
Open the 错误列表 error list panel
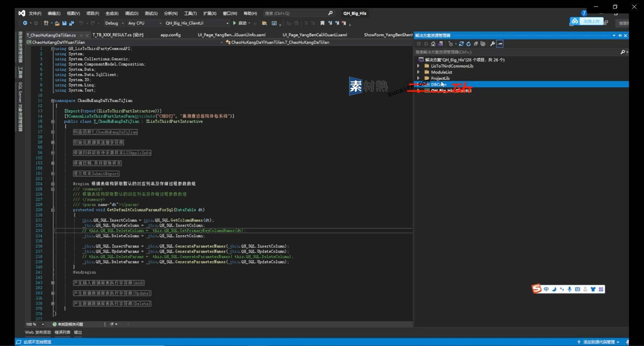coord(62,332)
